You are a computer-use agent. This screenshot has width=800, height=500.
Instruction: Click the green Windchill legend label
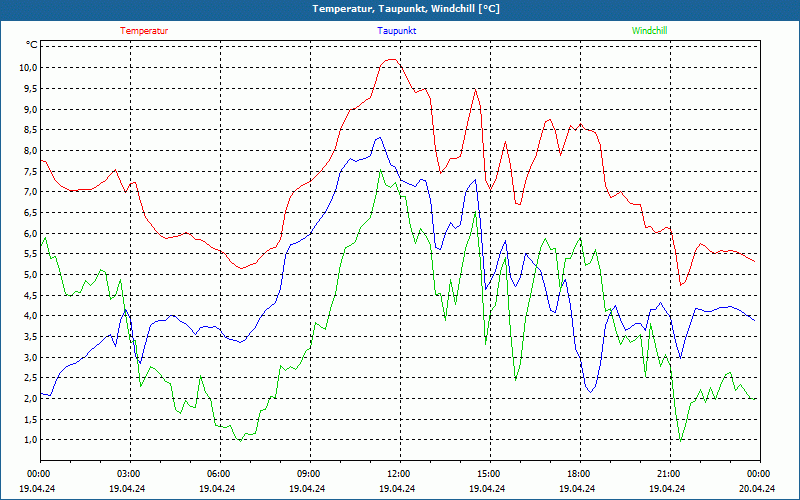point(649,31)
